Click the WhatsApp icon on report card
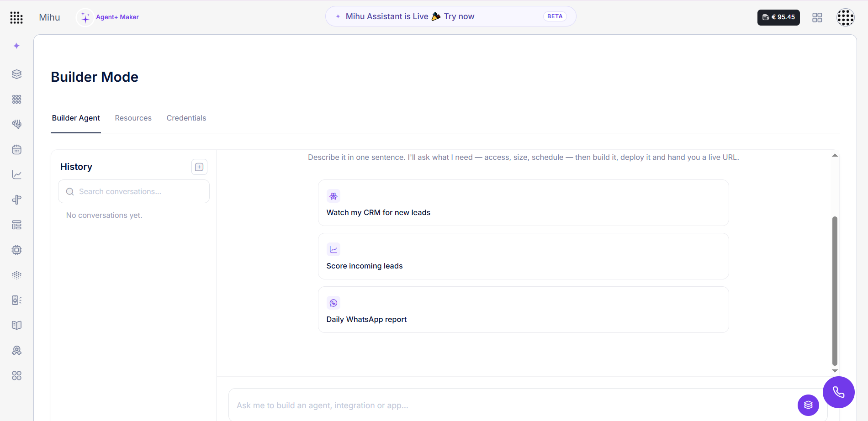Screen dimensions: 868x421 click(333, 303)
